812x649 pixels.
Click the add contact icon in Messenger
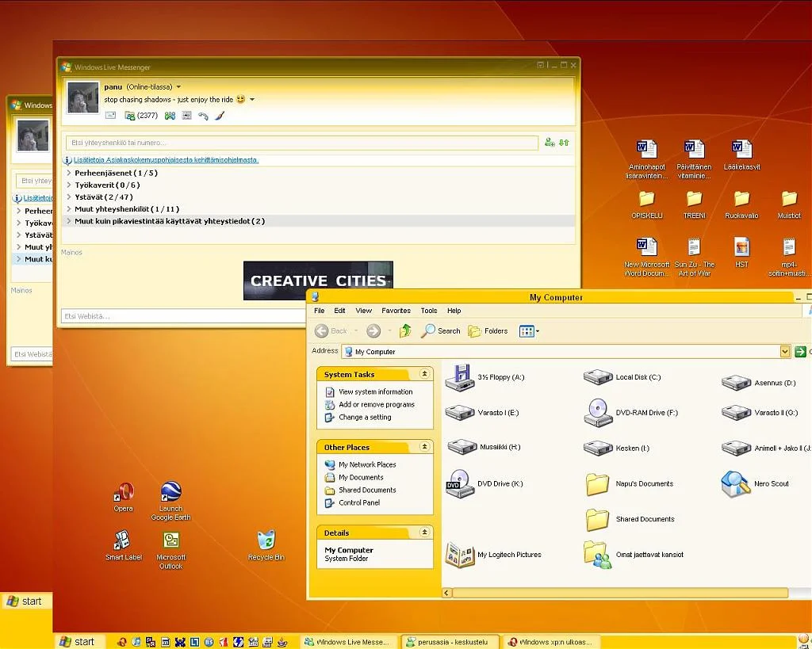[x=550, y=143]
